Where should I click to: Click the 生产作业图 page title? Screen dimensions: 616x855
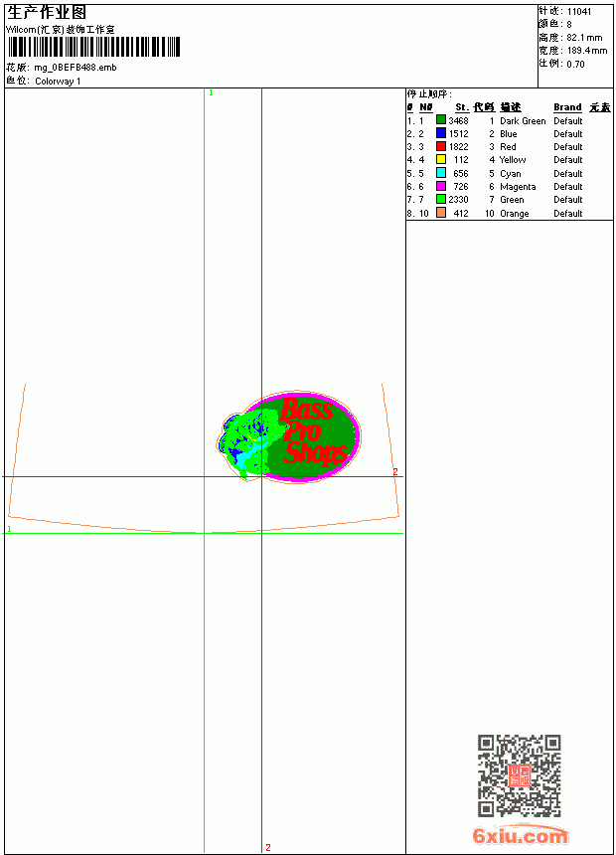click(47, 13)
